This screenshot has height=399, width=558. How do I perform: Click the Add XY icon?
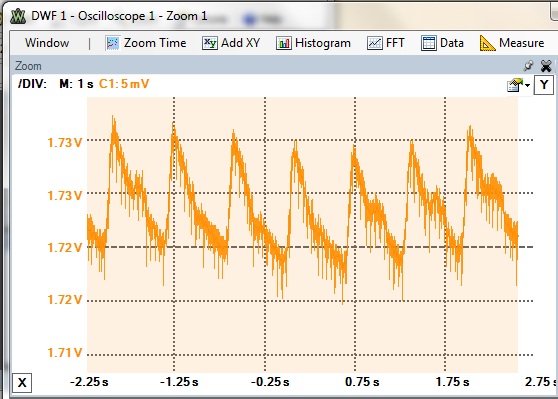(x=210, y=43)
